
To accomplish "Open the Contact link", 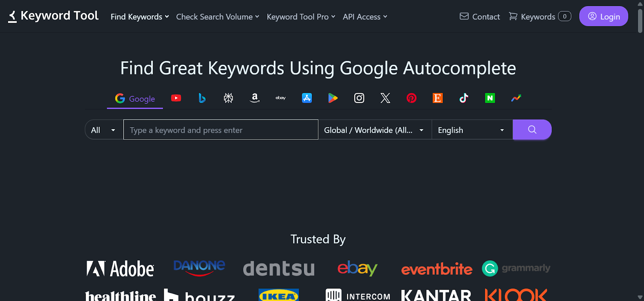I will (480, 16).
